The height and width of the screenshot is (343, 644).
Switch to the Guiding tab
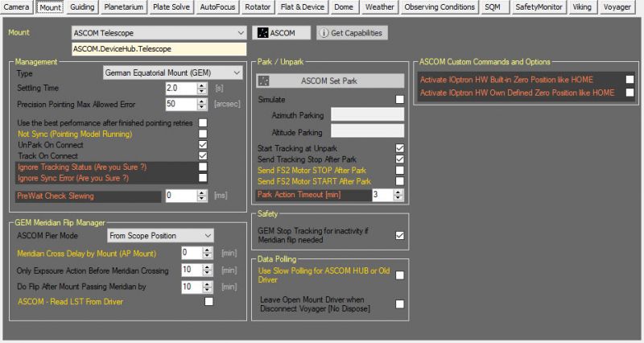(81, 7)
